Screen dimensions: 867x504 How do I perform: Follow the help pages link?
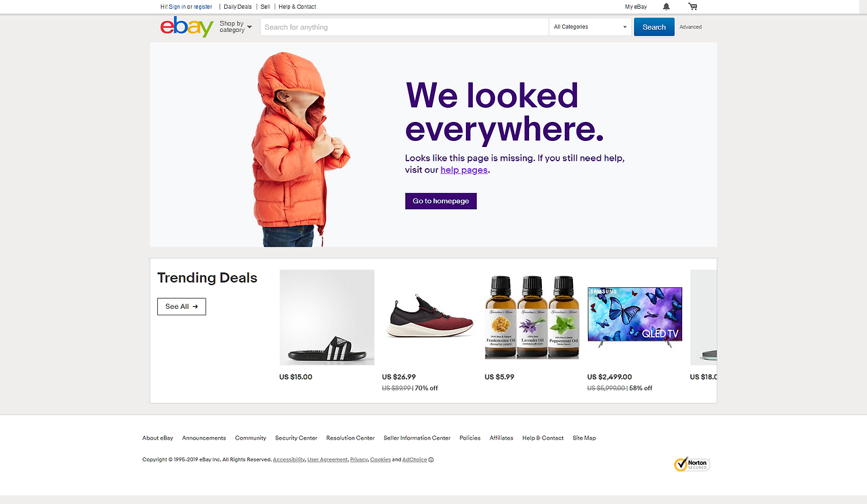point(464,170)
